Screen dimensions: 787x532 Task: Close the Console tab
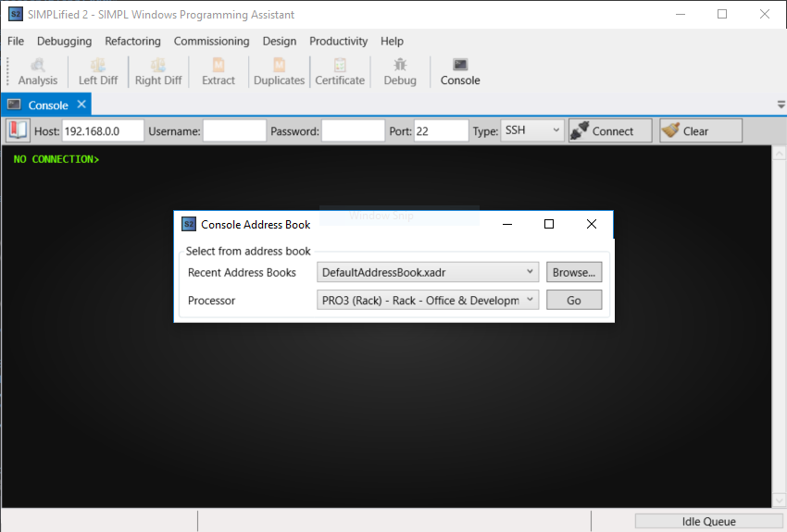click(x=81, y=105)
